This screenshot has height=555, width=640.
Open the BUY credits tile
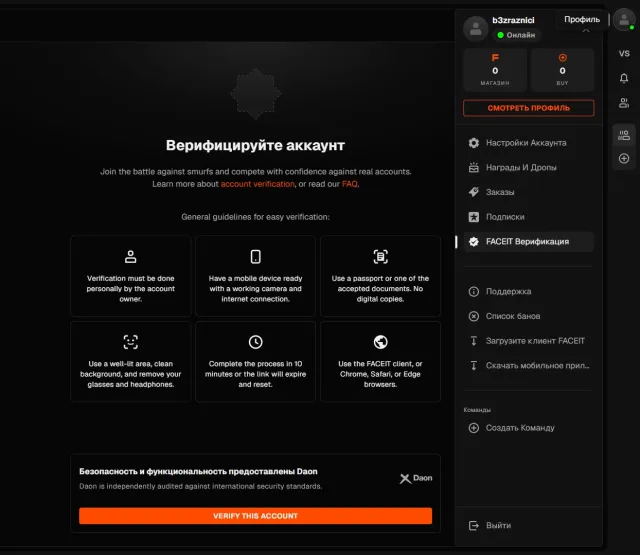(562, 70)
